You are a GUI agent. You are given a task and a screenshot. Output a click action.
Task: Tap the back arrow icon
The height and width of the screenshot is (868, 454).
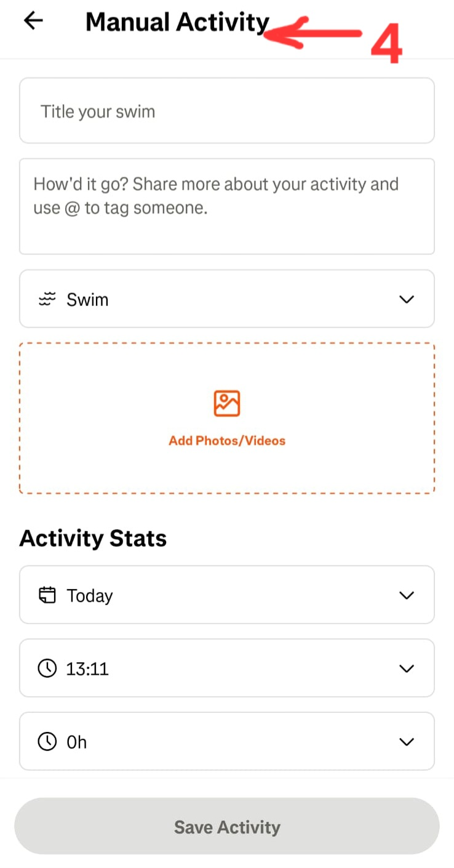click(33, 20)
